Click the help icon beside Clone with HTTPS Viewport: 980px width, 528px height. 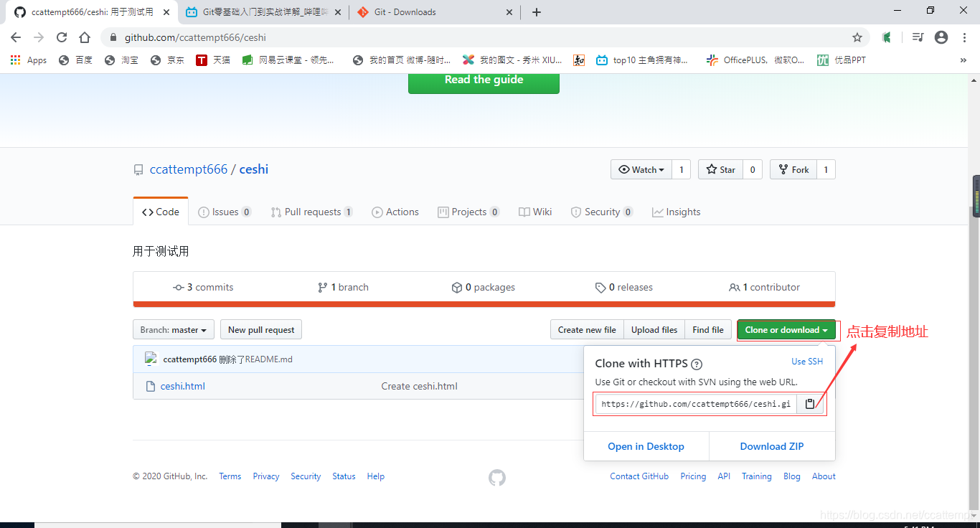[x=696, y=364]
